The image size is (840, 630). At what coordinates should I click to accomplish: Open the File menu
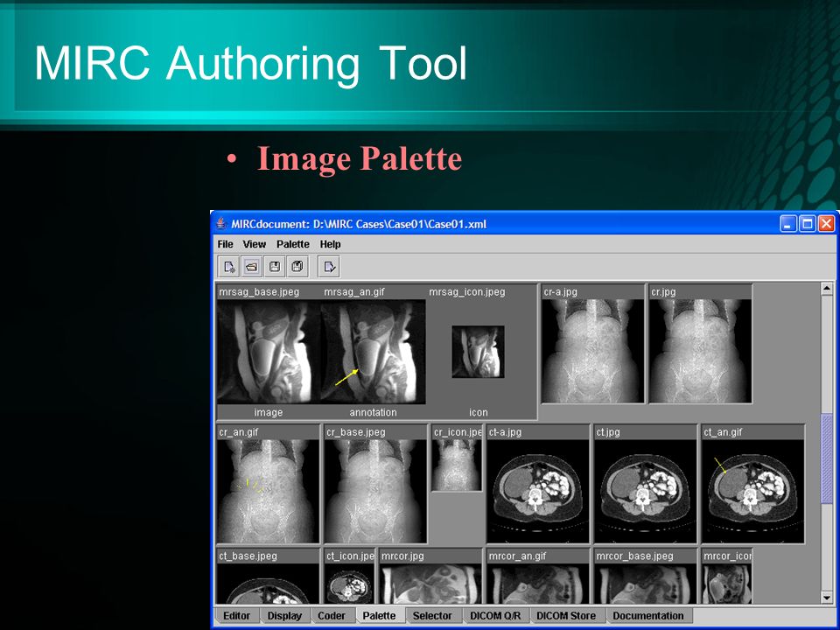pos(225,244)
